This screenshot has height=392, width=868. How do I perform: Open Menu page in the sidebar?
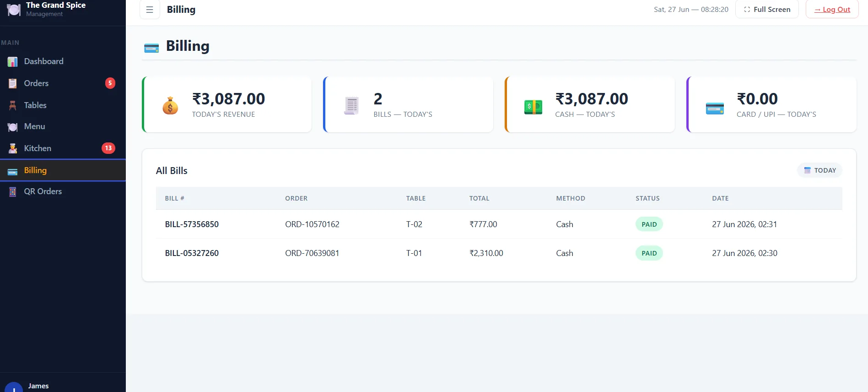[x=63, y=126]
